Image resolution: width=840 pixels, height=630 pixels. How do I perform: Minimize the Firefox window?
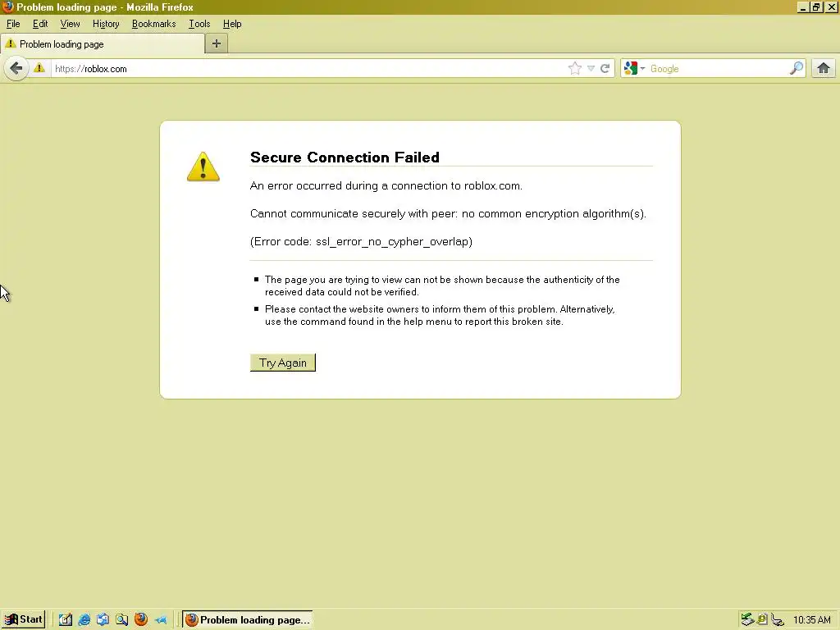[x=802, y=7]
